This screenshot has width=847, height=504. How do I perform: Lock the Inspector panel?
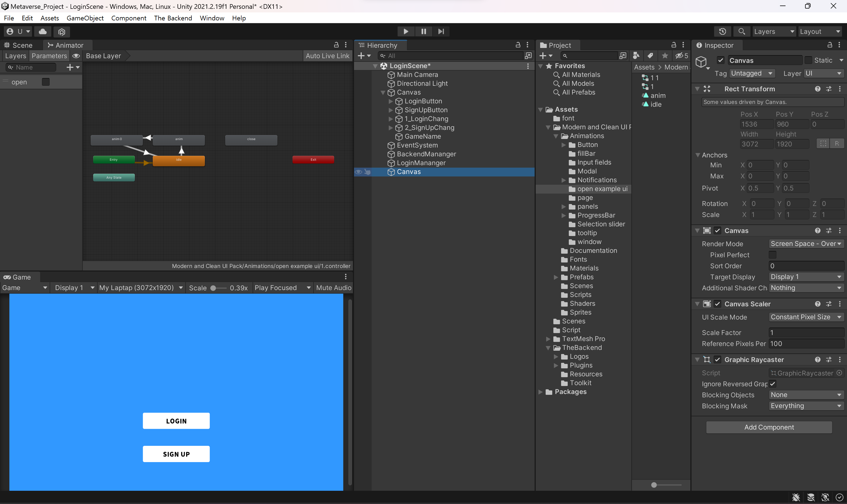(830, 45)
